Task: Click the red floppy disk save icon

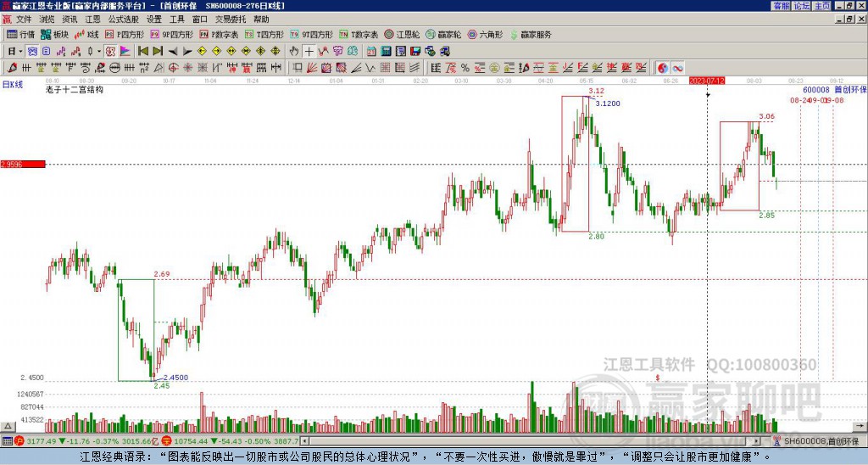Action: [x=415, y=51]
